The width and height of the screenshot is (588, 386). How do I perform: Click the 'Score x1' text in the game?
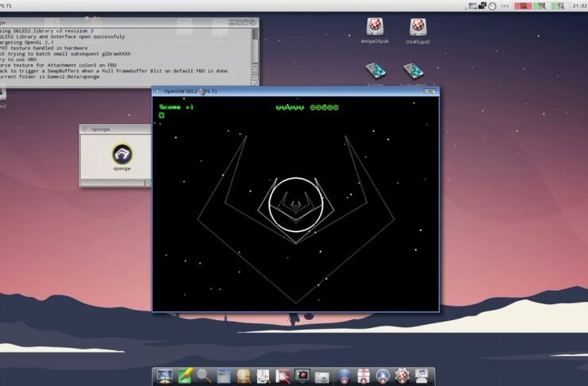pos(176,107)
